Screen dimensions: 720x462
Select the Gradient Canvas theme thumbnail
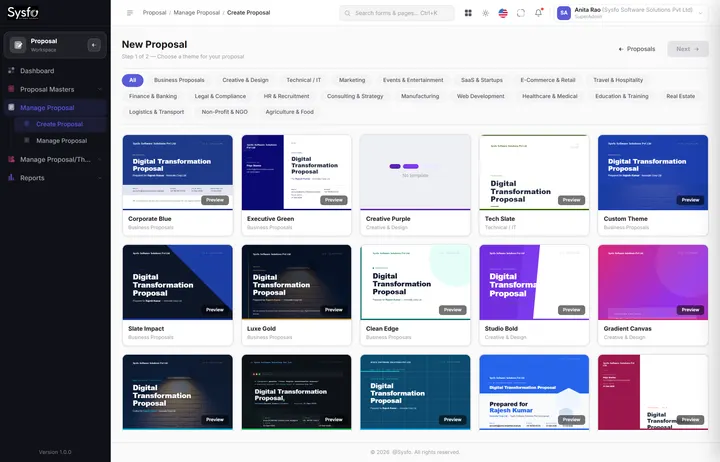click(x=652, y=282)
